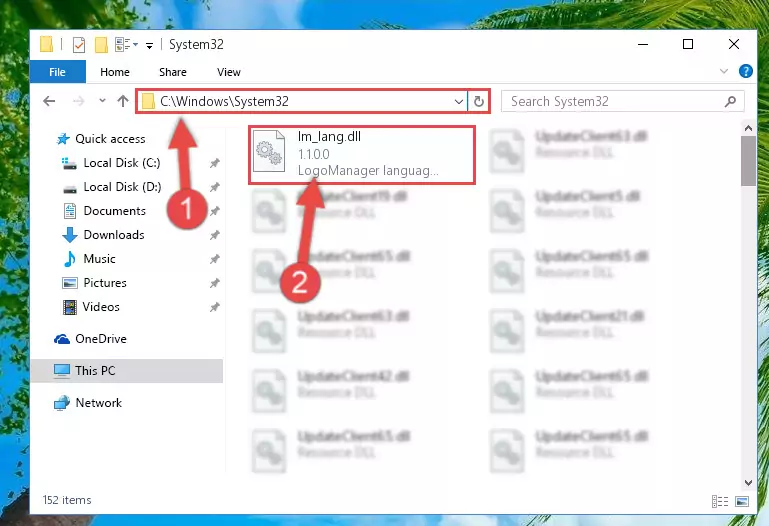
Task: Click the scrollbar up arrow
Action: (x=748, y=128)
